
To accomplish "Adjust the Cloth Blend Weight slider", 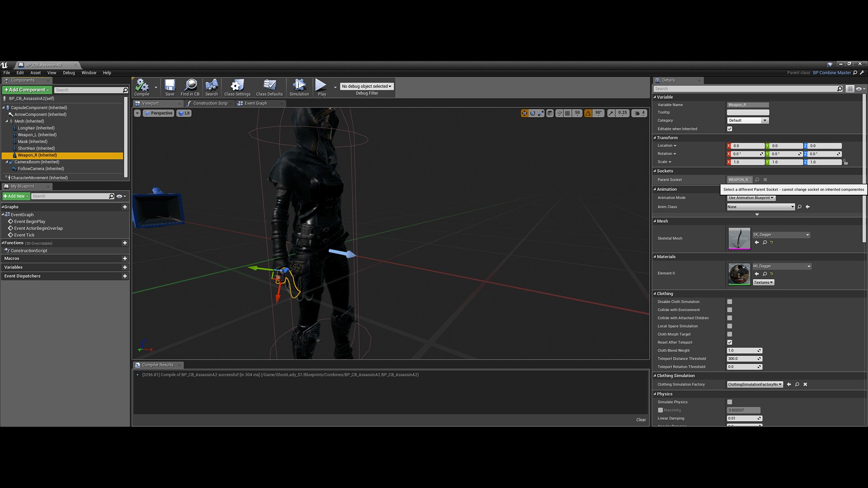I will 744,351.
